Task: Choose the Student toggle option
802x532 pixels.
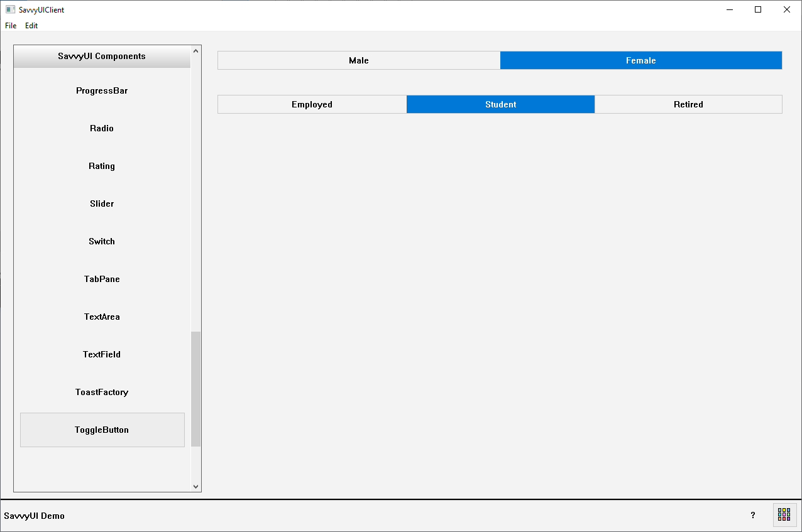Action: click(x=500, y=104)
